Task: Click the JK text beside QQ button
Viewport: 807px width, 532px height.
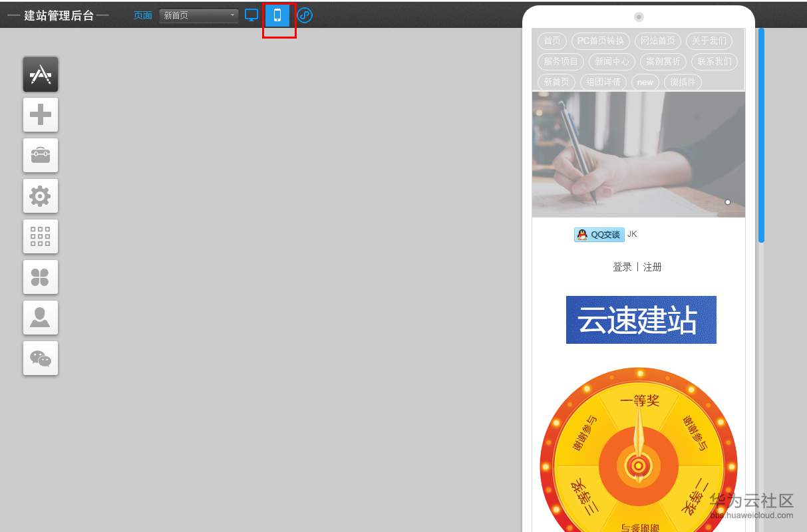Action: point(632,234)
